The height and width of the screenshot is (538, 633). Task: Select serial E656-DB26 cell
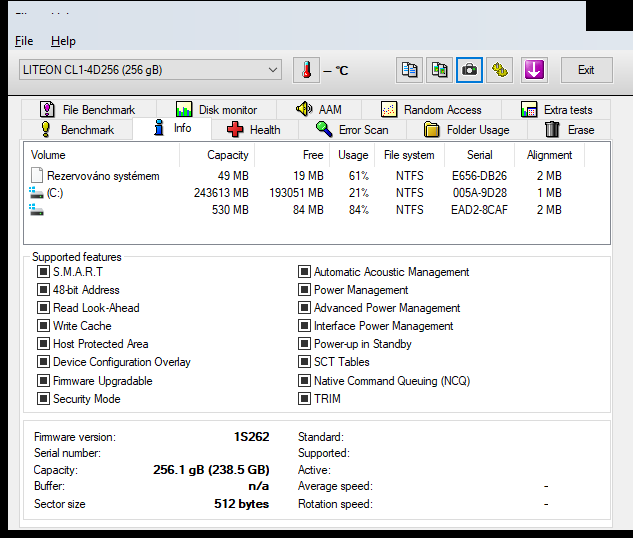[x=479, y=176]
